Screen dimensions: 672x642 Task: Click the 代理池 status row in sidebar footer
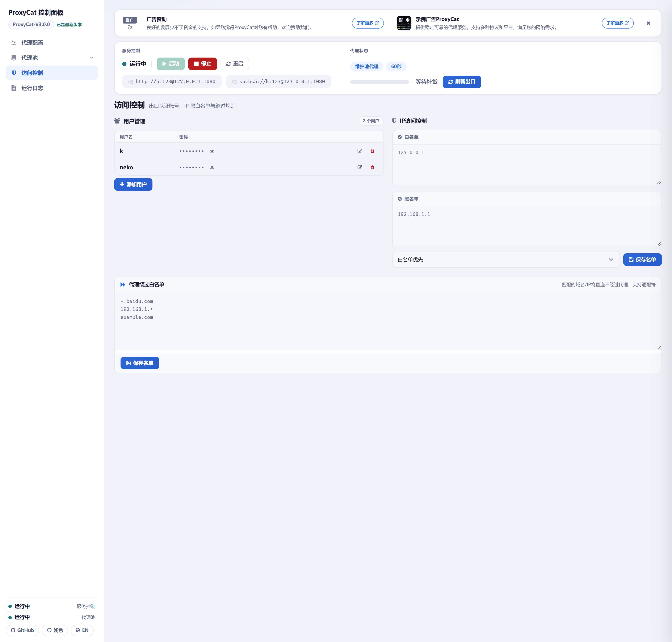pyautogui.click(x=52, y=617)
